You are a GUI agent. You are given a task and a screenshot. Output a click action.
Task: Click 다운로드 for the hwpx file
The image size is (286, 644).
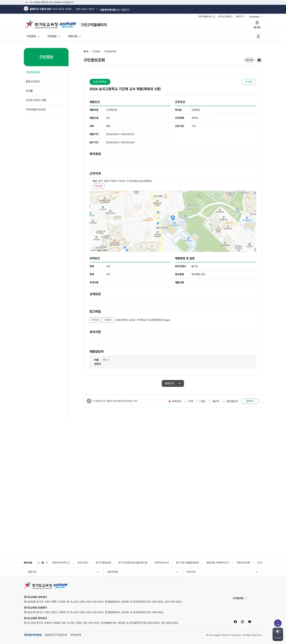click(x=108, y=320)
